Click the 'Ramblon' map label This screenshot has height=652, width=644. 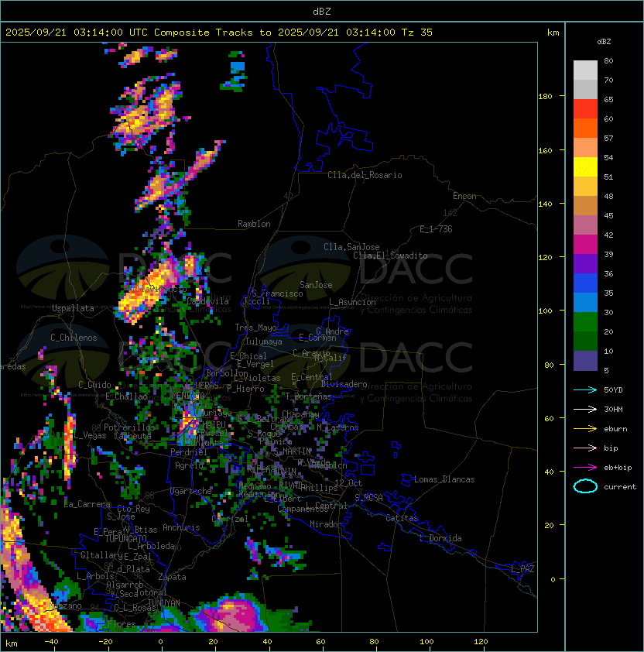254,224
